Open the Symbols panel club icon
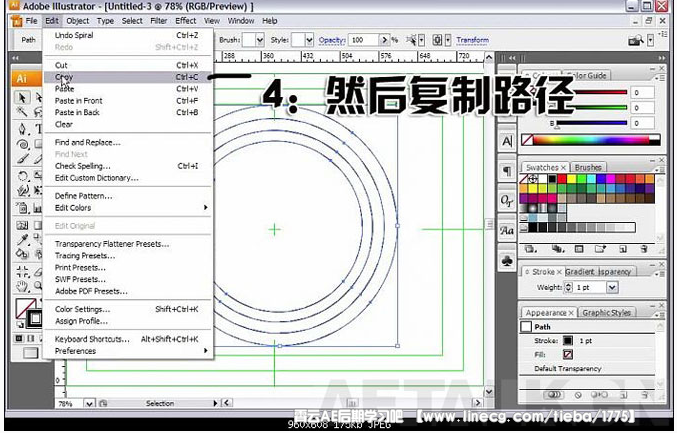The width and height of the screenshot is (677, 433). point(507,260)
